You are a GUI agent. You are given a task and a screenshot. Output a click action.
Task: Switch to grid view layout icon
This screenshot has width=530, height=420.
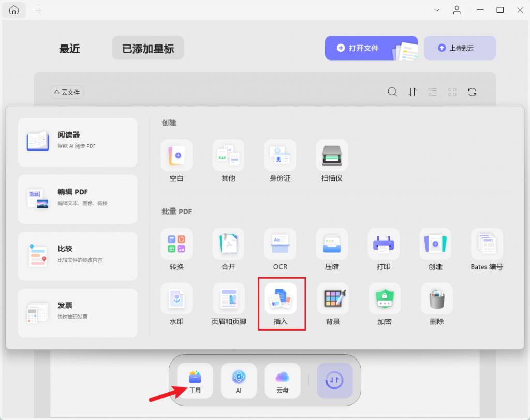coord(452,92)
